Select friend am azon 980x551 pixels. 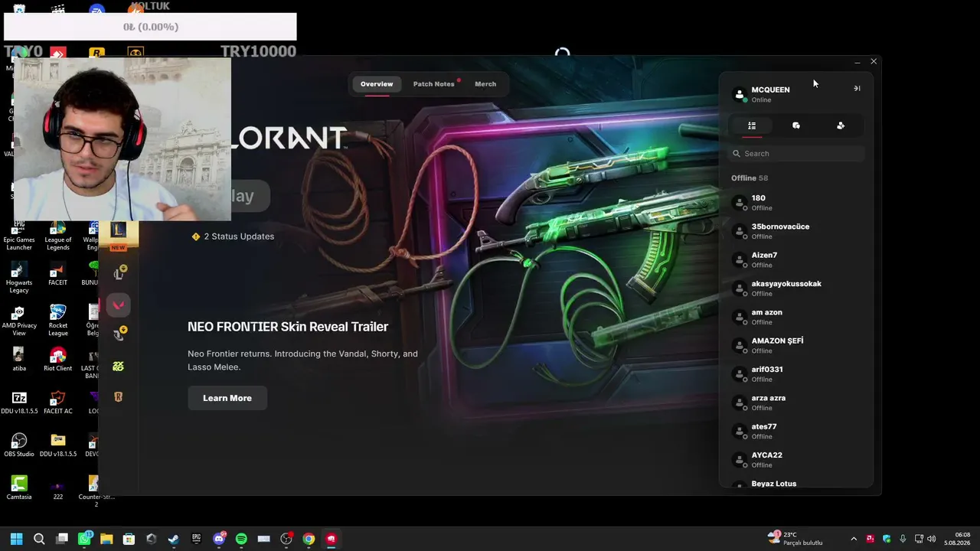click(796, 317)
